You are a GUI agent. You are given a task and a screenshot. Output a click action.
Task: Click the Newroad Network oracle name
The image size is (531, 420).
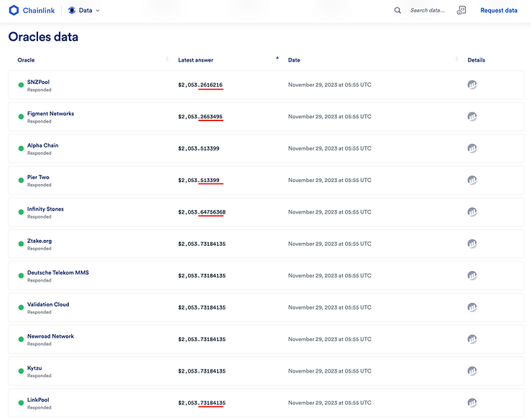pyautogui.click(x=50, y=336)
